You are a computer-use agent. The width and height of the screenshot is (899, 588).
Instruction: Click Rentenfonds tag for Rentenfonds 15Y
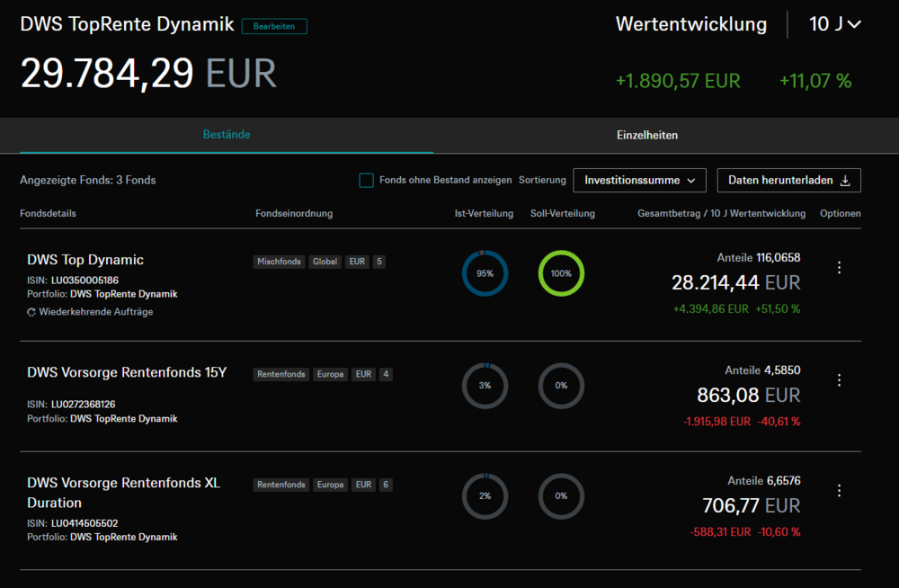point(280,374)
